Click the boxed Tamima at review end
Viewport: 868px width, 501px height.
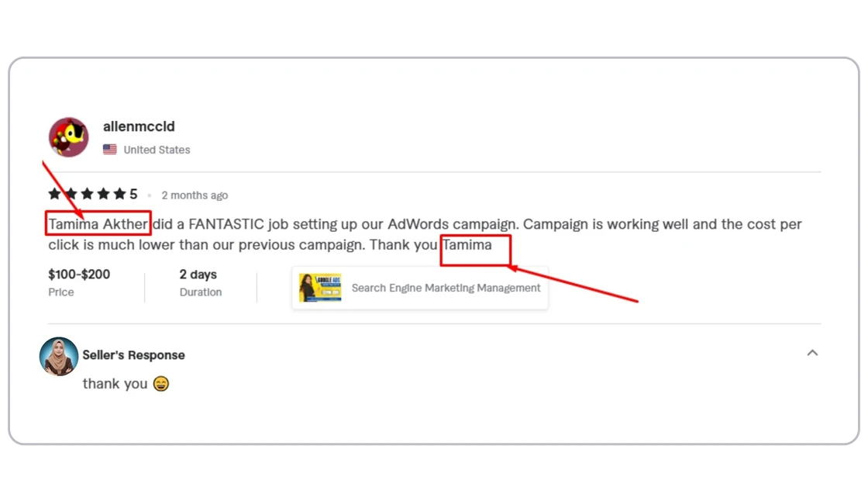(x=467, y=245)
